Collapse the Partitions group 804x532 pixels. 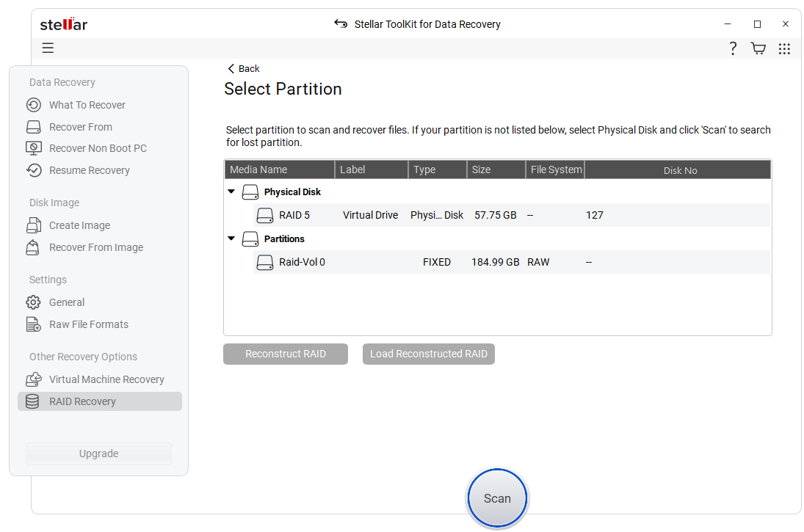(231, 238)
